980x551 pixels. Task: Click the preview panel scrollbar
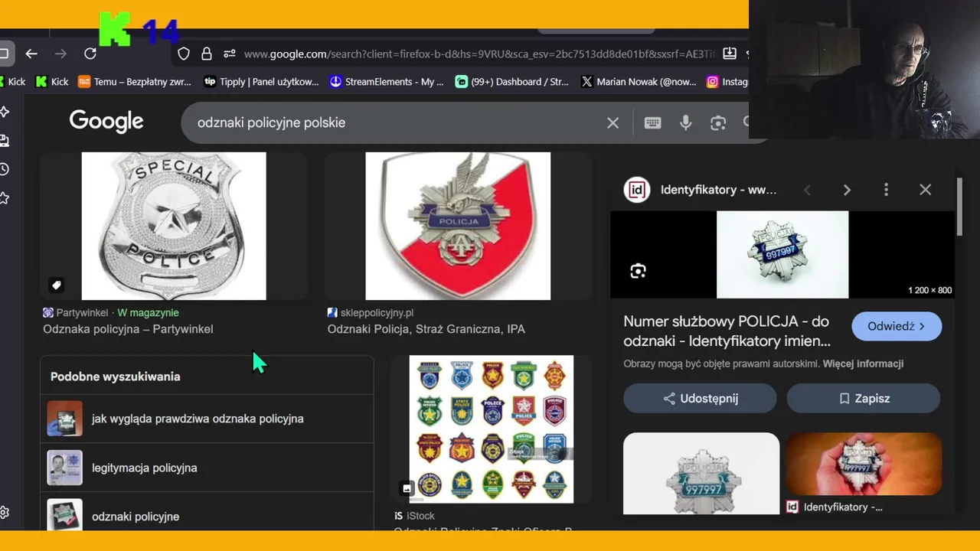959,207
